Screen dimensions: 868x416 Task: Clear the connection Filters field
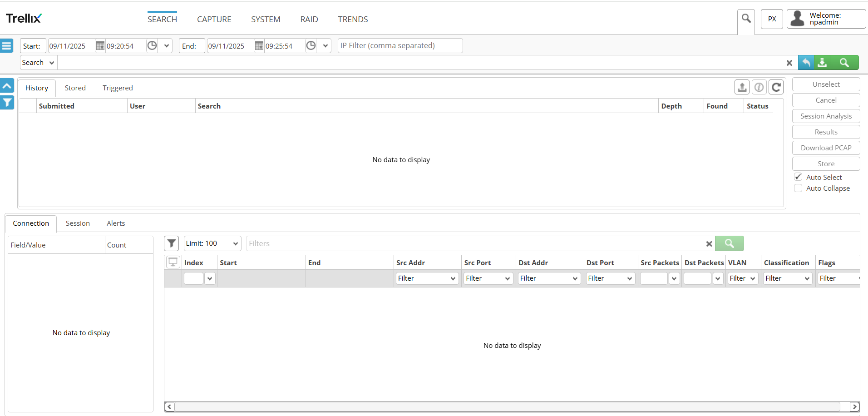tap(709, 244)
